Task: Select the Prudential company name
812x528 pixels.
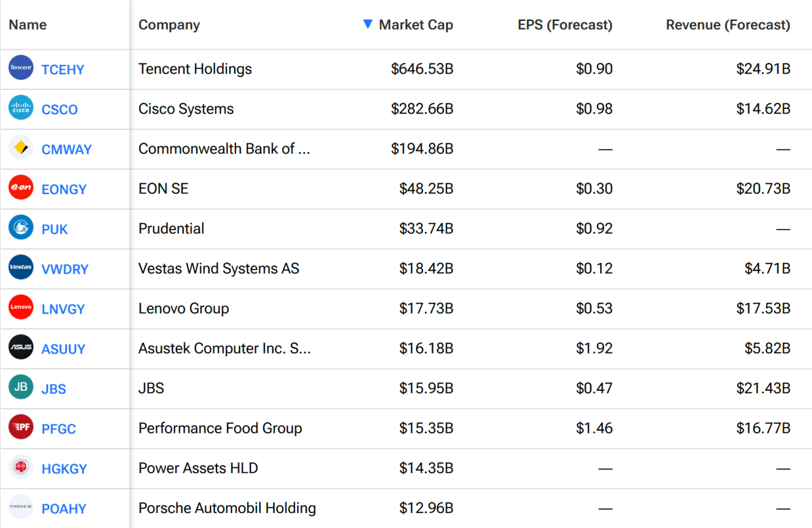Action: tap(171, 229)
